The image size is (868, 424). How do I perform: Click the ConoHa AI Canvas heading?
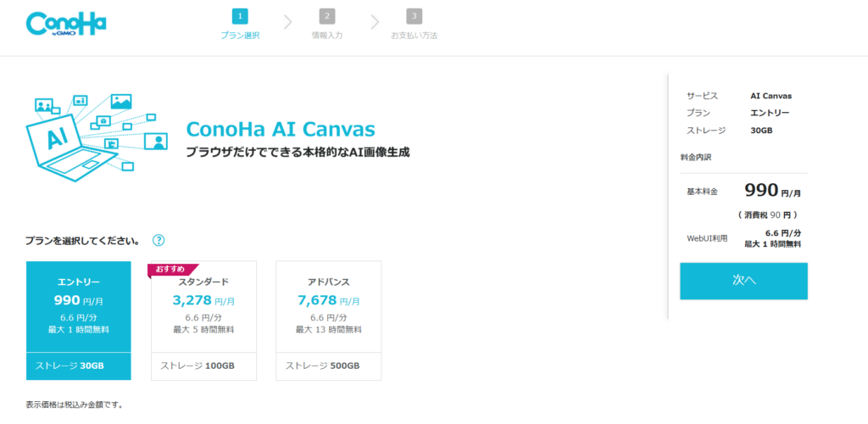click(281, 129)
